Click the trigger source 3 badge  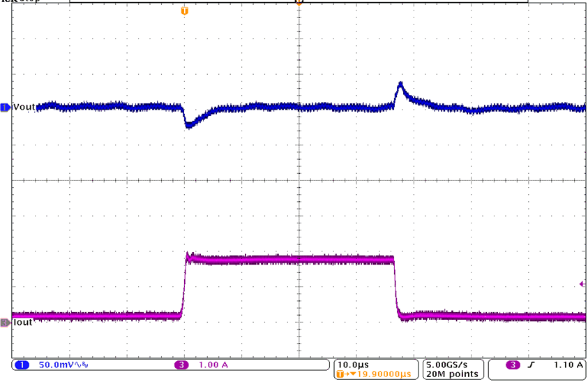(x=513, y=365)
